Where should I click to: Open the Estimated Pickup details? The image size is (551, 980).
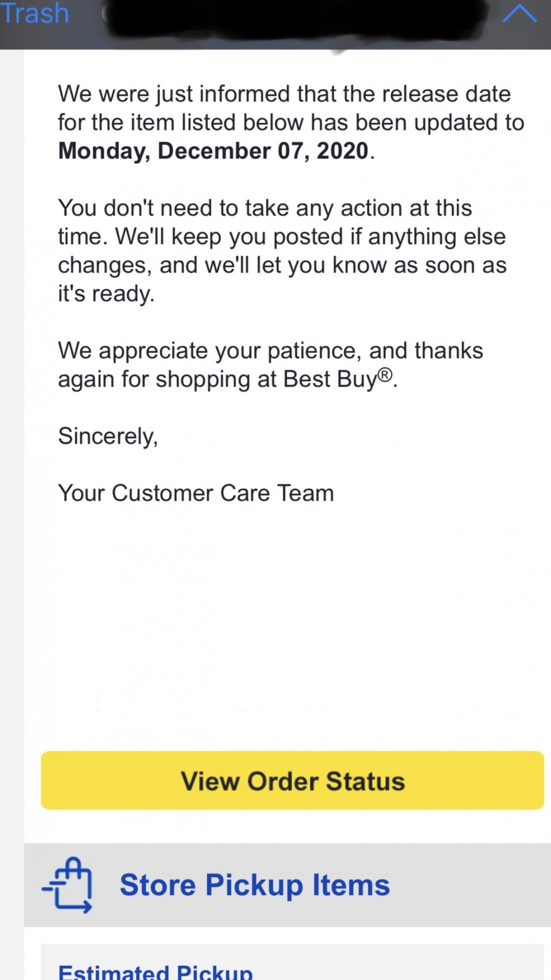[155, 971]
